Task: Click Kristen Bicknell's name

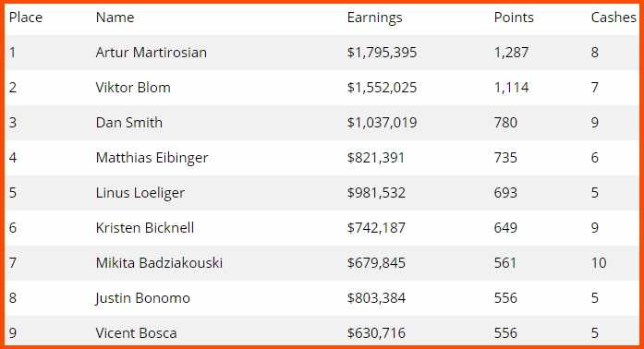Action: pyautogui.click(x=144, y=228)
